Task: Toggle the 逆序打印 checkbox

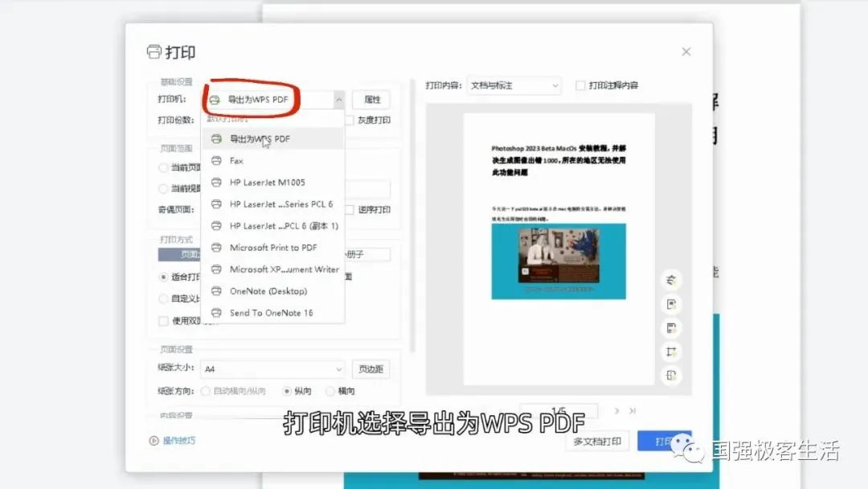Action: (350, 210)
